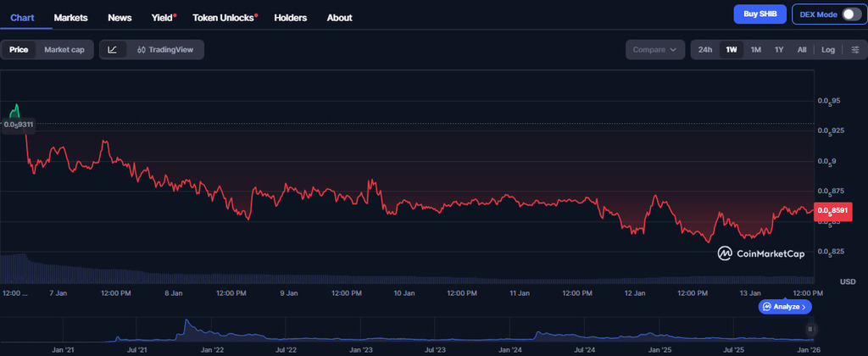Click Jan '23 on the overview timeline
Screen dimensions: 868x356
[x=361, y=348]
